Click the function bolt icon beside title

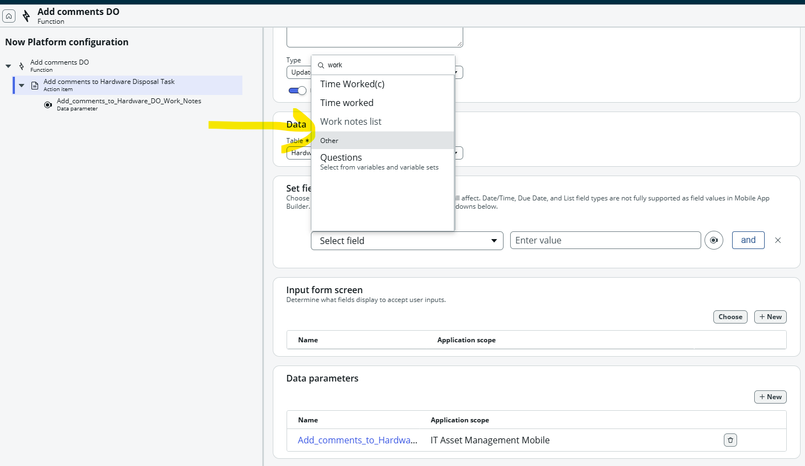pos(26,16)
